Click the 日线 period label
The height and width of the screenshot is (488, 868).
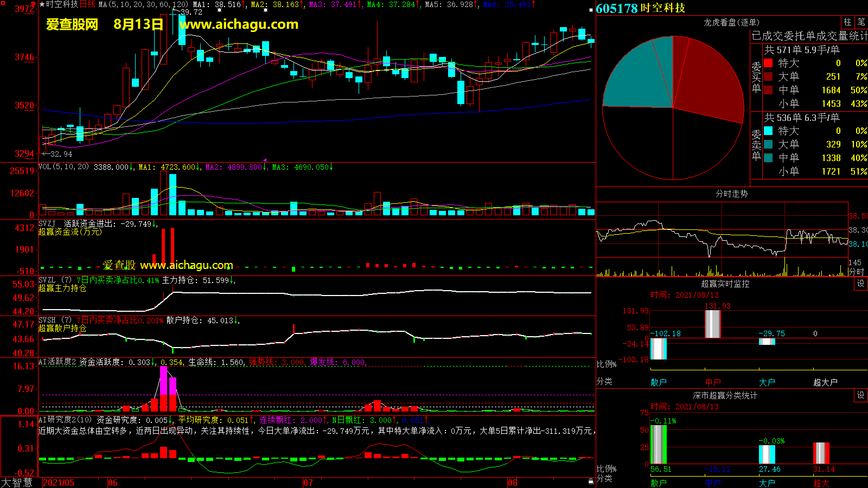tap(87, 4)
